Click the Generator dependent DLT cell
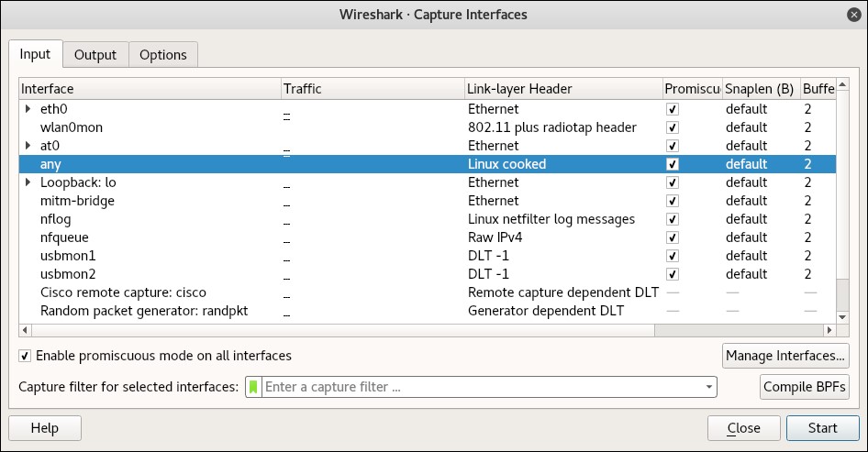The height and width of the screenshot is (452, 868). 545,311
